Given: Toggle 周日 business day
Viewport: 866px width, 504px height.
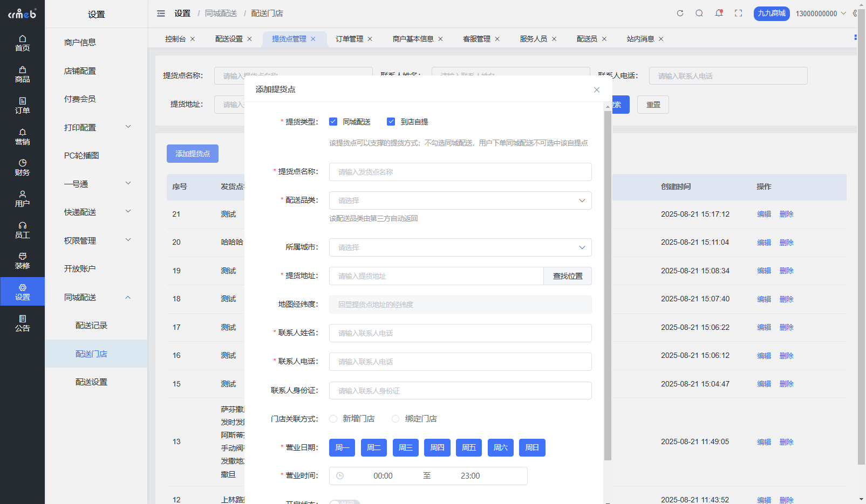Looking at the screenshot, I should (x=533, y=447).
